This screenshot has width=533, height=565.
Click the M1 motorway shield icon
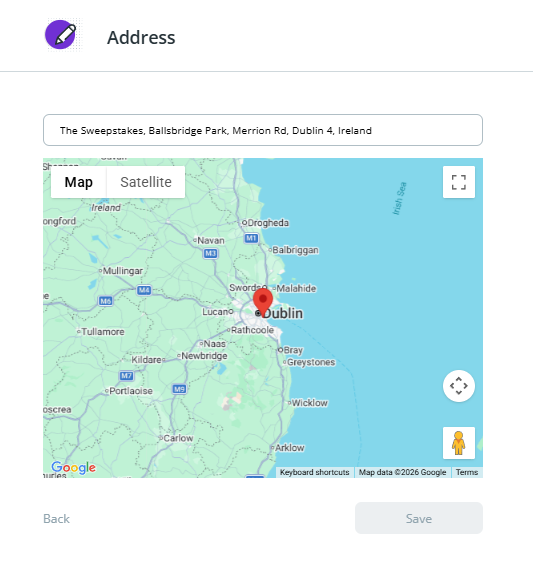click(x=251, y=238)
